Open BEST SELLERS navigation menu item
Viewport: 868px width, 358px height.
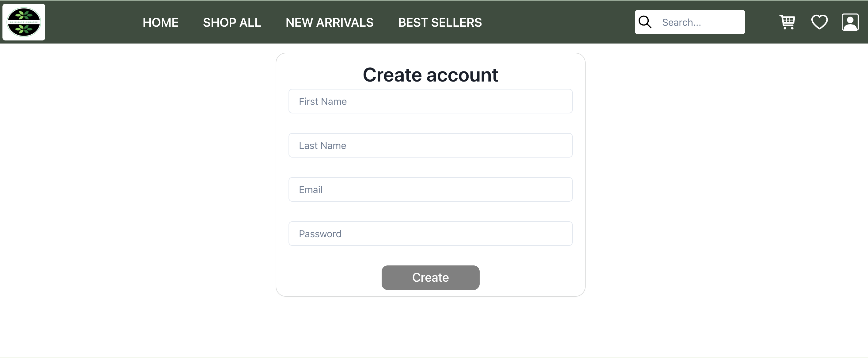point(440,22)
